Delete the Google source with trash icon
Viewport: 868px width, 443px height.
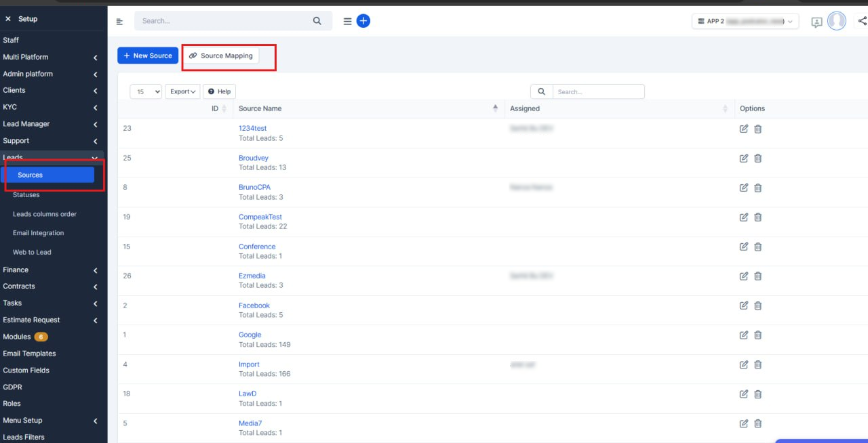point(758,335)
